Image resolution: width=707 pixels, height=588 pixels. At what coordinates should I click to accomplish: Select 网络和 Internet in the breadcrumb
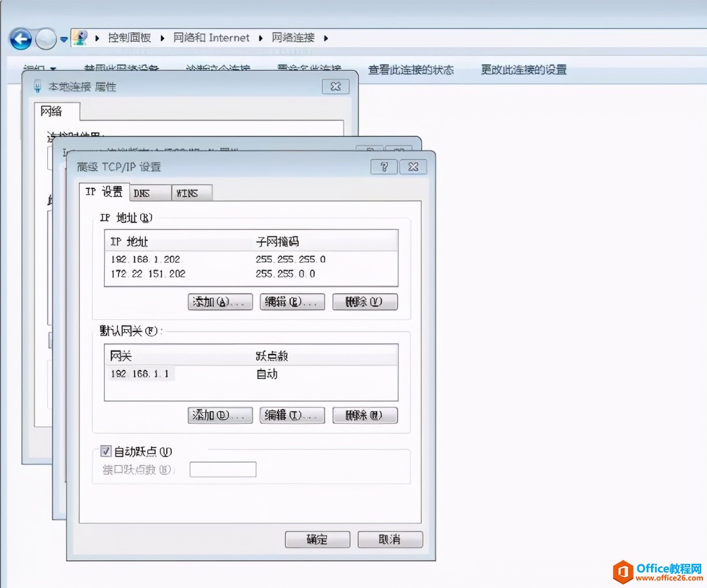coord(212,38)
